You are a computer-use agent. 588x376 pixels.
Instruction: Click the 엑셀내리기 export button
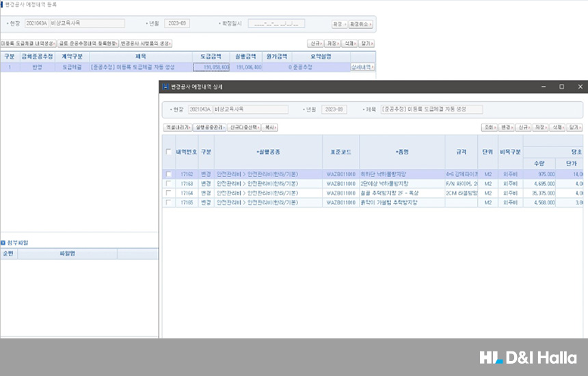point(176,127)
